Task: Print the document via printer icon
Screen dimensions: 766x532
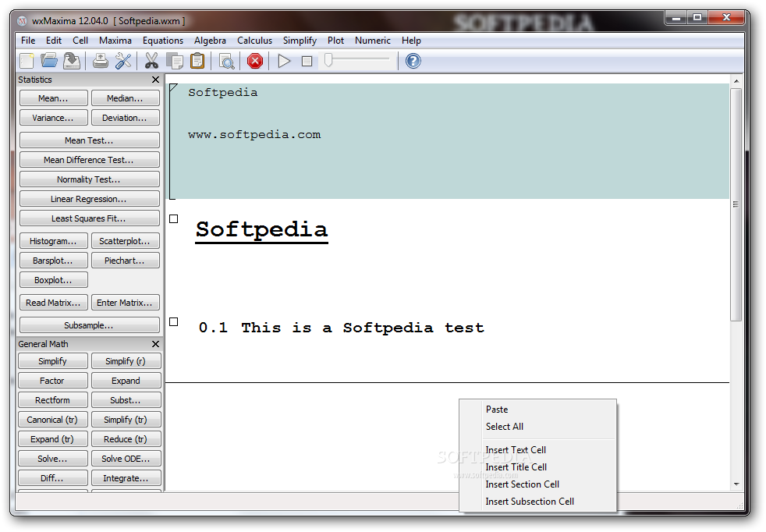Action: tap(101, 61)
